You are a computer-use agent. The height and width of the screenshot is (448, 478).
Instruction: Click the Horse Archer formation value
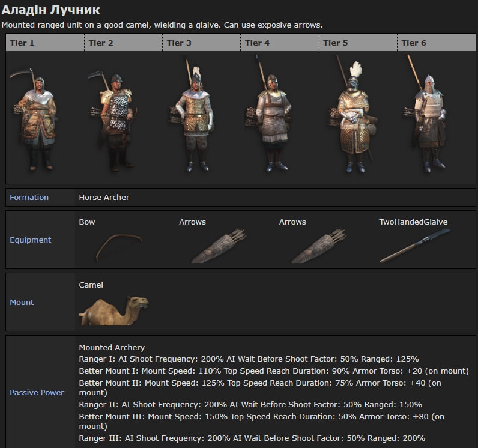pyautogui.click(x=104, y=198)
